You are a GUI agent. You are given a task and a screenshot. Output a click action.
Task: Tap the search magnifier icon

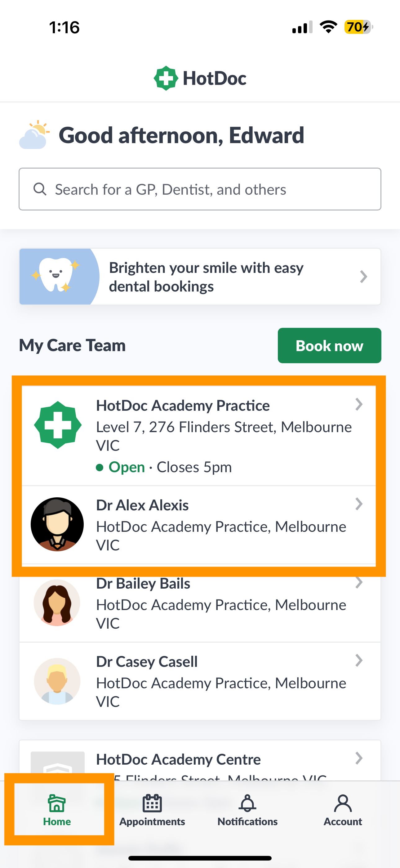click(40, 189)
